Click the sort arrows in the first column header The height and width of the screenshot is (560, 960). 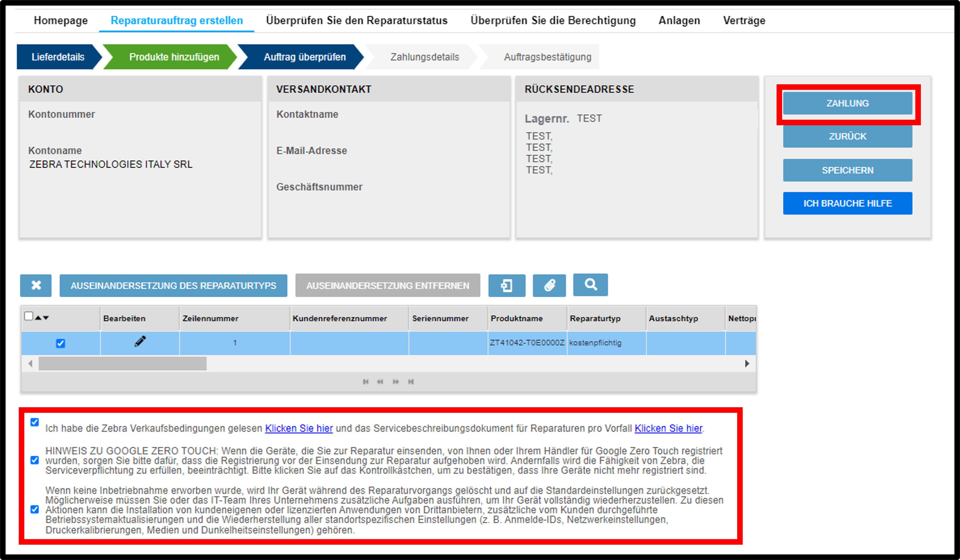[42, 317]
